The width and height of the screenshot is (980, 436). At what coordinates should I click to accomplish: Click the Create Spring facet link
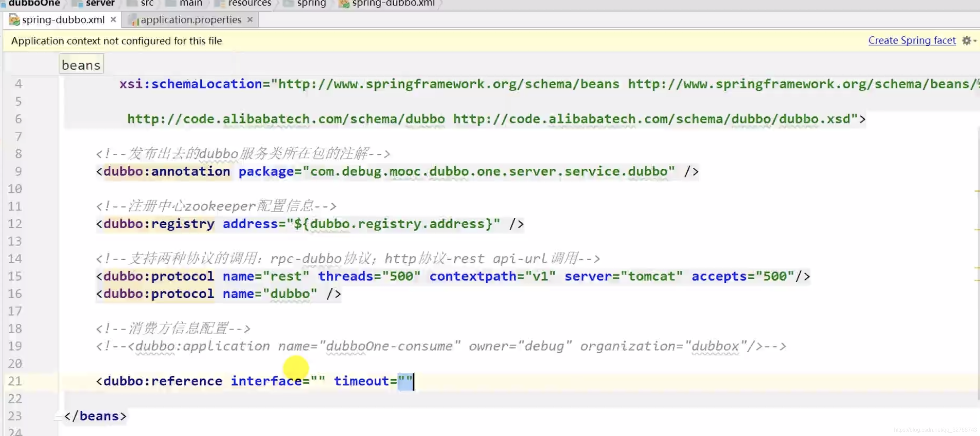pyautogui.click(x=913, y=40)
